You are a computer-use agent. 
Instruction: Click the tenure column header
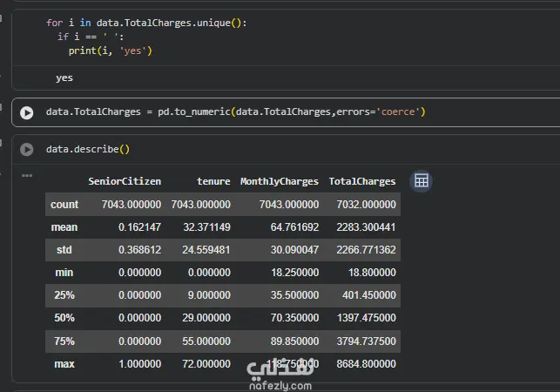(x=213, y=181)
